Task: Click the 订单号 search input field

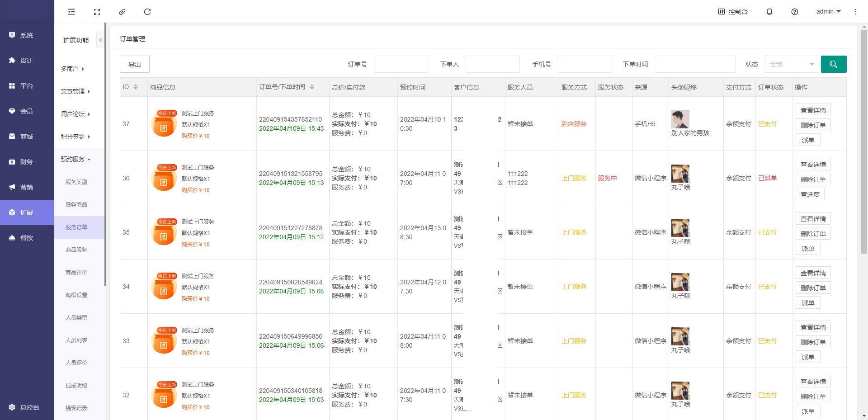Action: pos(401,64)
